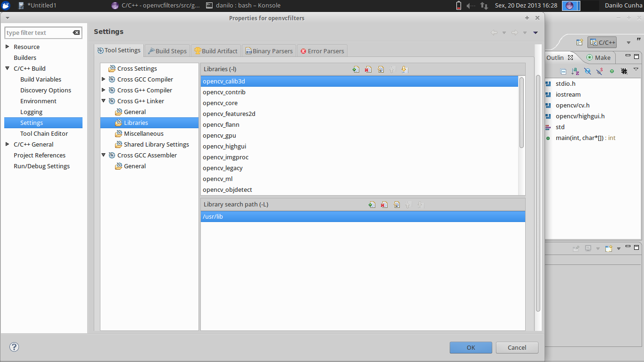Screen dimensions: 644x362
Task: Add a new entry in Libraries (-l)
Action: pyautogui.click(x=356, y=69)
